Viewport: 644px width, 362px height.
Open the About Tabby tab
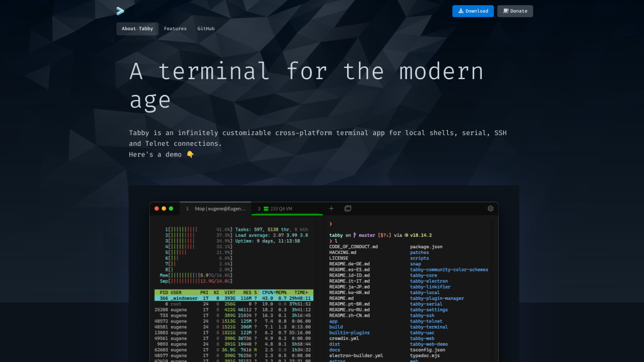pyautogui.click(x=137, y=29)
